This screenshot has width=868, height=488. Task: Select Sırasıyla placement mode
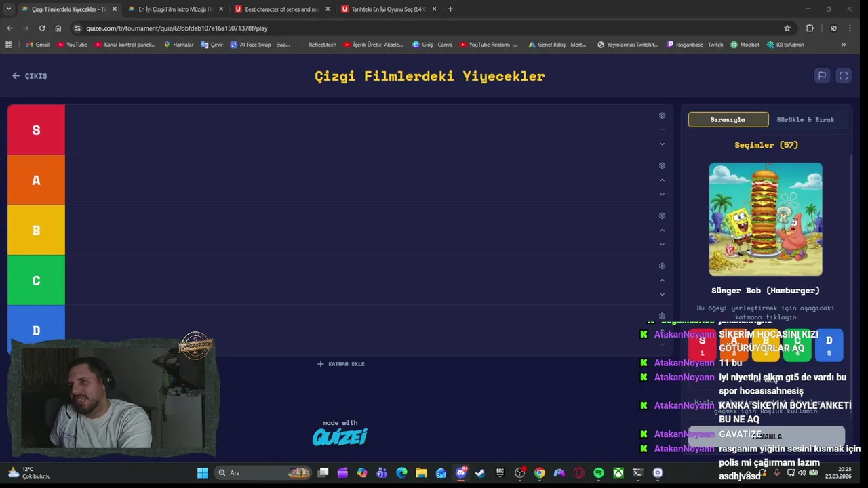point(728,119)
